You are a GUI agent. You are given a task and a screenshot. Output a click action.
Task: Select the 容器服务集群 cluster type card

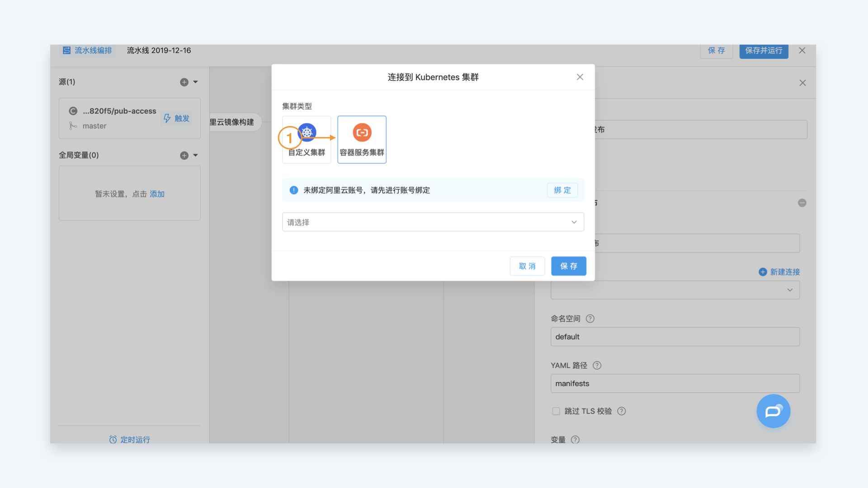coord(362,139)
